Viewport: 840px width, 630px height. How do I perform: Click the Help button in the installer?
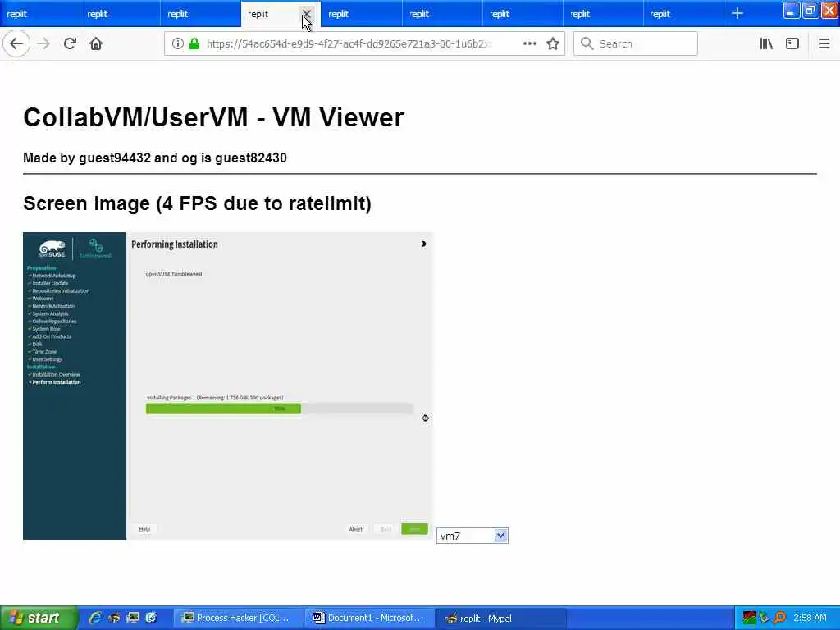pos(144,529)
